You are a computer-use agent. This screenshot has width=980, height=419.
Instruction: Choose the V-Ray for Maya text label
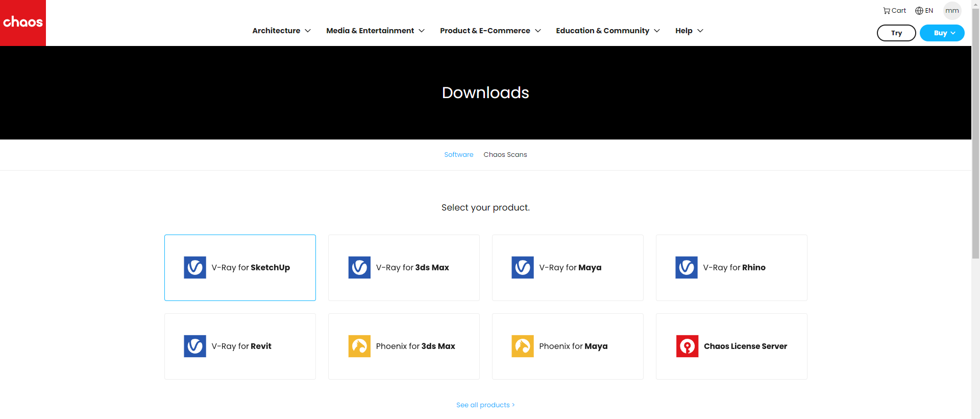pos(570,267)
